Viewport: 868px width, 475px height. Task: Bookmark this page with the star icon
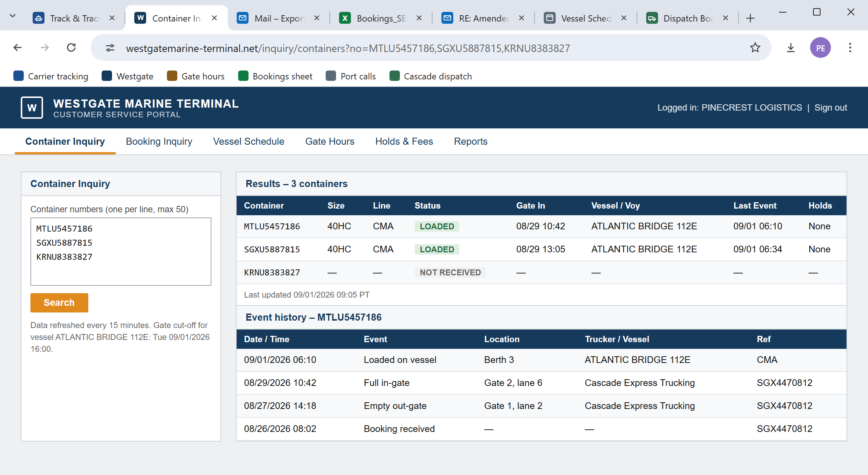tap(755, 48)
